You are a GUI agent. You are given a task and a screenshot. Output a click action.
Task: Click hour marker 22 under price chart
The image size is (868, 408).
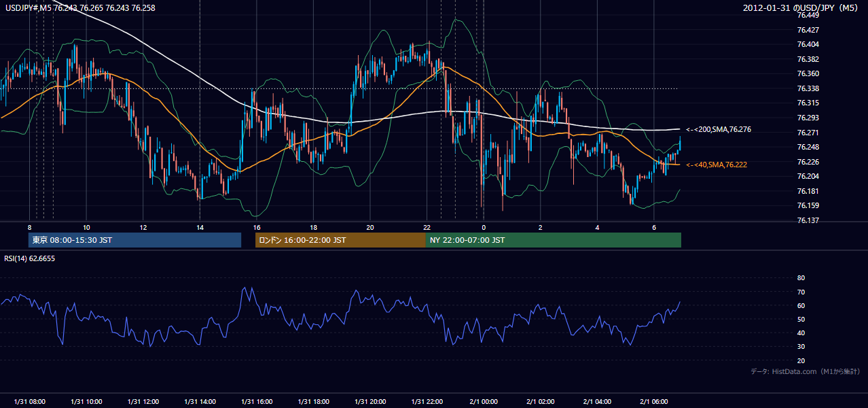(427, 227)
